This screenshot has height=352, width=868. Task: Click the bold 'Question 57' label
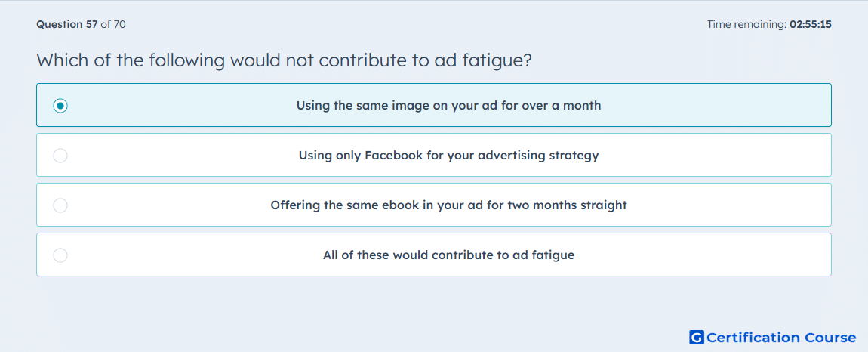click(x=67, y=24)
